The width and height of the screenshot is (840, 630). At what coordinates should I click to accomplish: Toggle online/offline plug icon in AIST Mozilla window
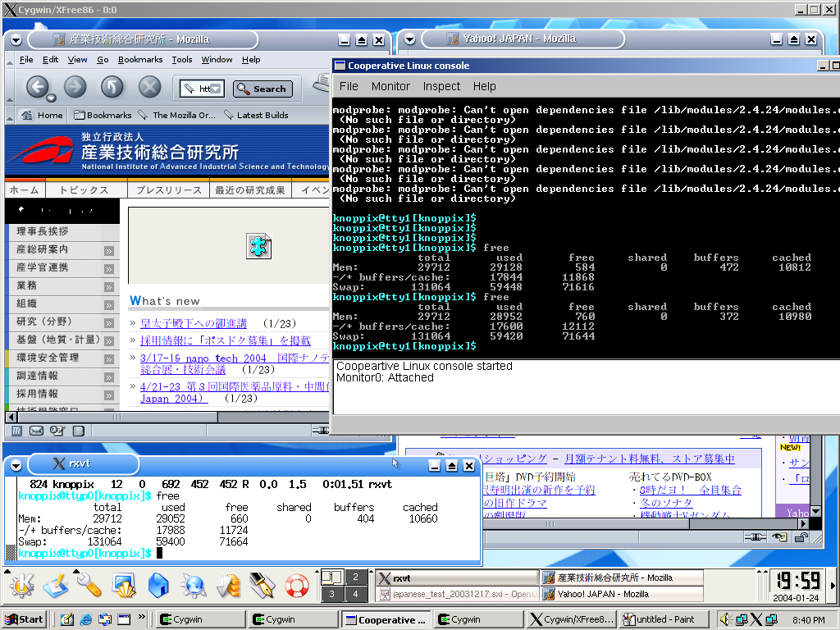click(321, 430)
